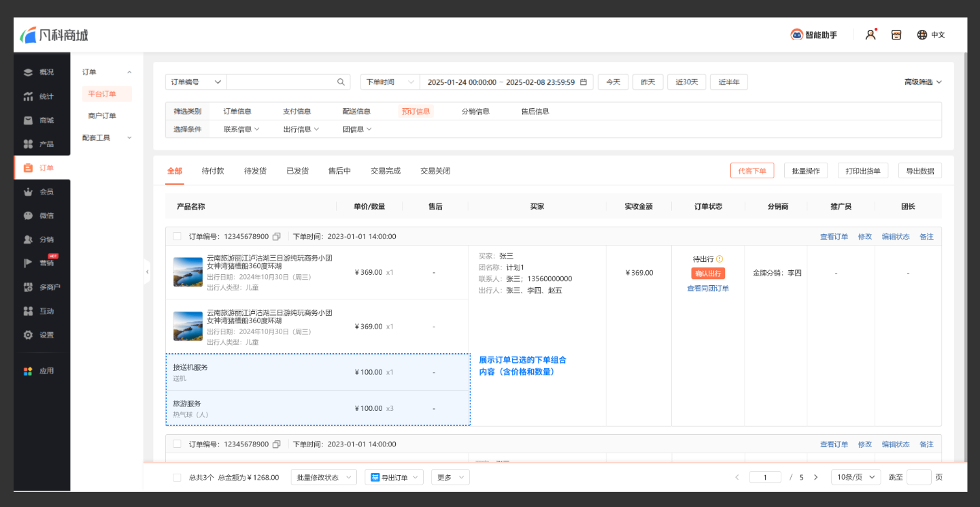
Task: Expand the 订单编号 search type dropdown
Action: pos(196,82)
